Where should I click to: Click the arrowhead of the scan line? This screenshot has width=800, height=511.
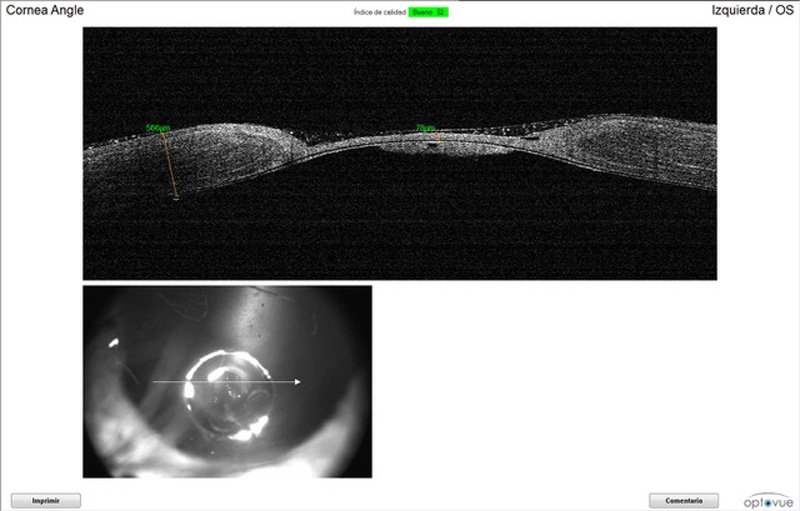[x=297, y=381]
